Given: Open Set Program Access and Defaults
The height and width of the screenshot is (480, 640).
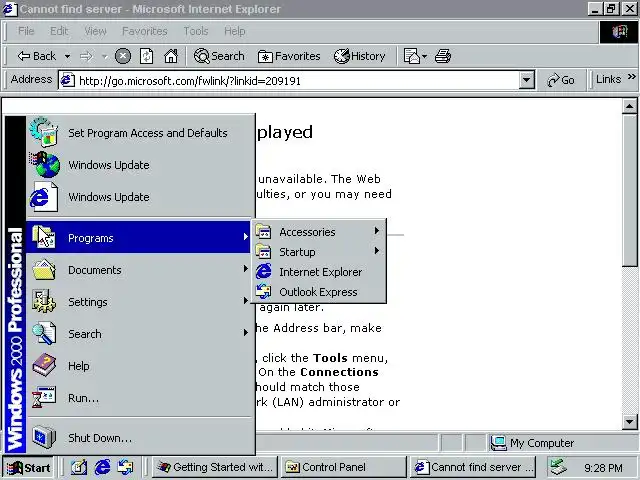Looking at the screenshot, I should coord(139,133).
